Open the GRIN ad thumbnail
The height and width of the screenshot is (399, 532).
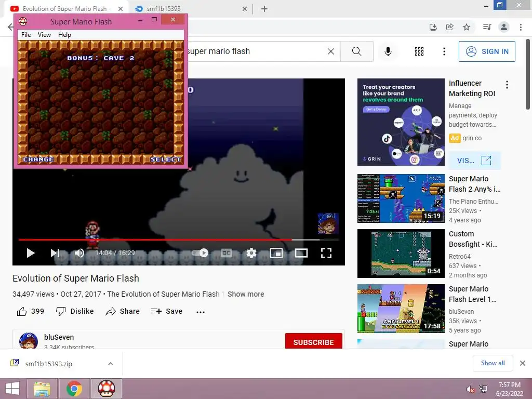point(401,122)
